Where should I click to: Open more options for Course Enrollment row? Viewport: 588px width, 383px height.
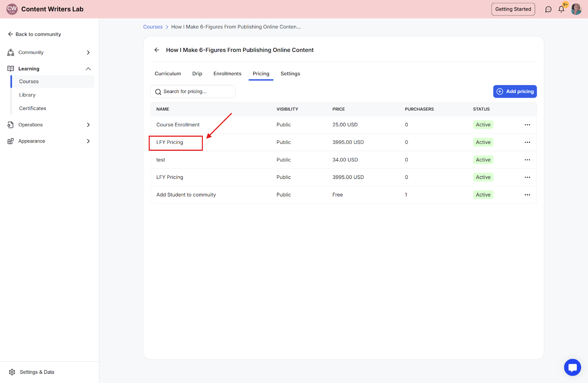[x=527, y=125]
